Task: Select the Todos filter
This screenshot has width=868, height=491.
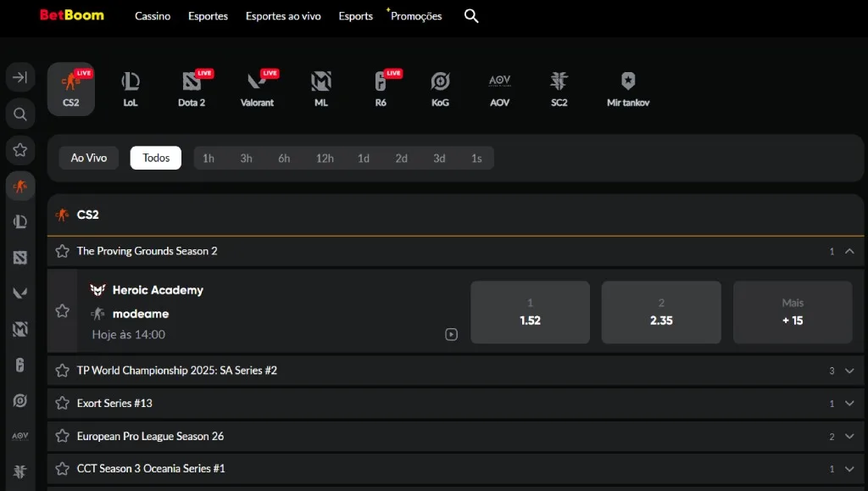Action: coord(156,158)
